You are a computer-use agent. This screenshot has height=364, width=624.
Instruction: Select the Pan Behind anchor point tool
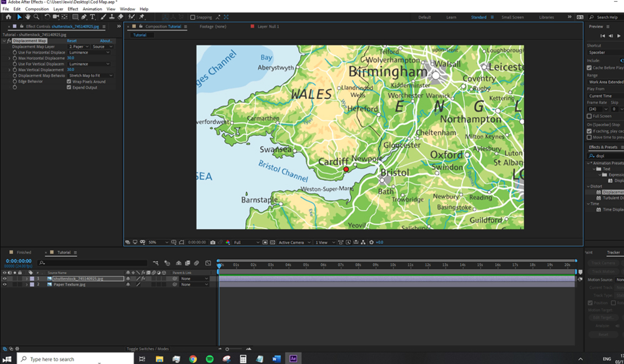point(64,17)
